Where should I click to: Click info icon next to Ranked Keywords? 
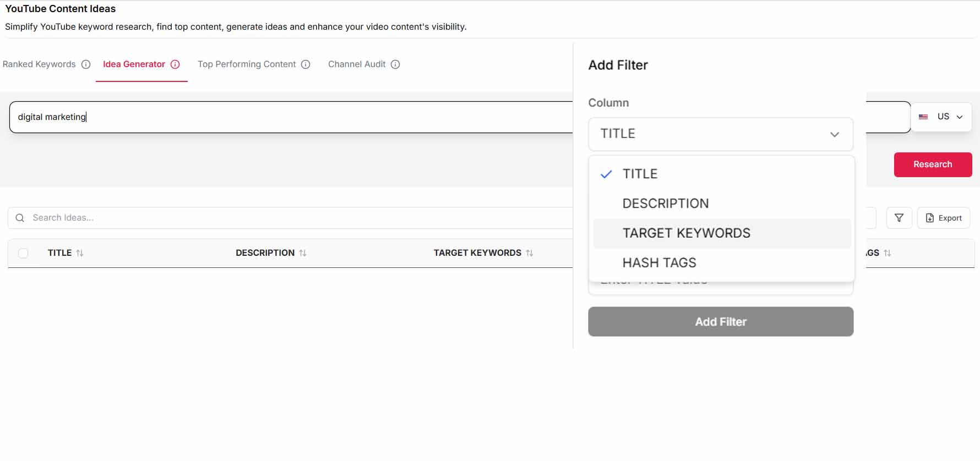pos(86,64)
